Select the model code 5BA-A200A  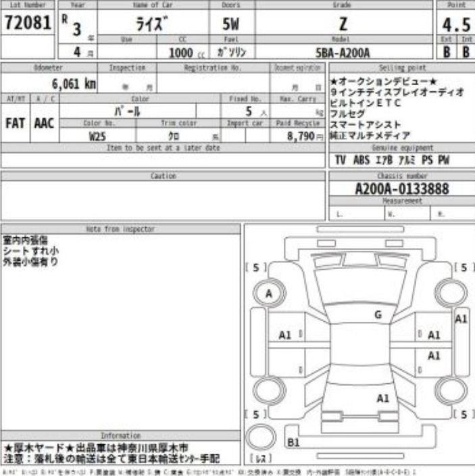(343, 53)
